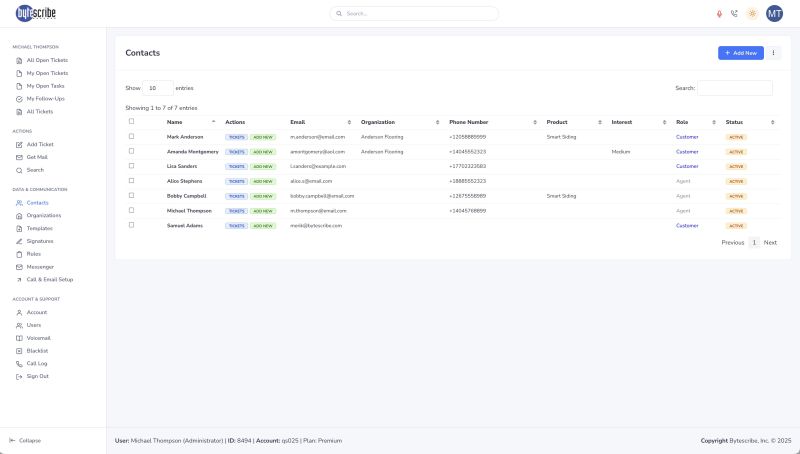Viewport: 800px width, 454px height.
Task: Click the red microphone icon in header
Action: 719,13
